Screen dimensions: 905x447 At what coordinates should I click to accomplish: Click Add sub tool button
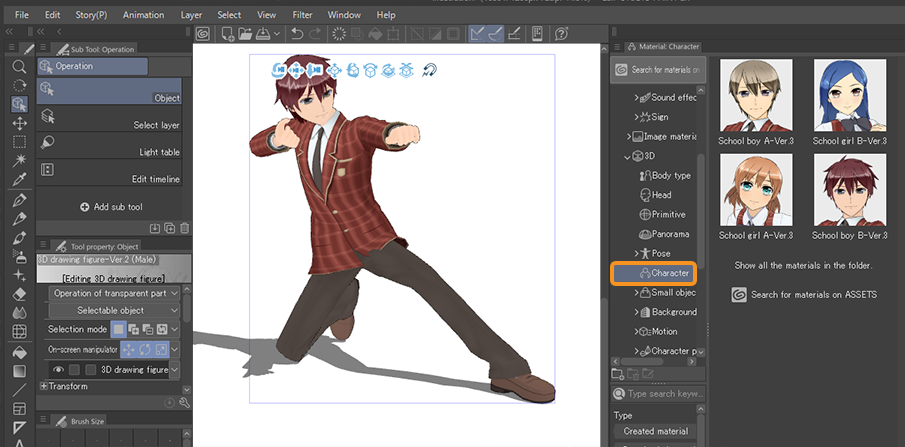(x=111, y=207)
